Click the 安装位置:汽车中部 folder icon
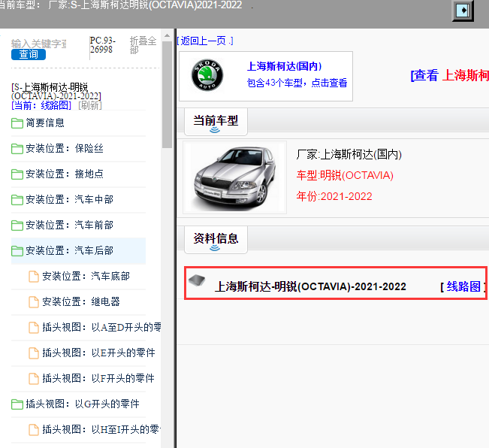 click(17, 200)
